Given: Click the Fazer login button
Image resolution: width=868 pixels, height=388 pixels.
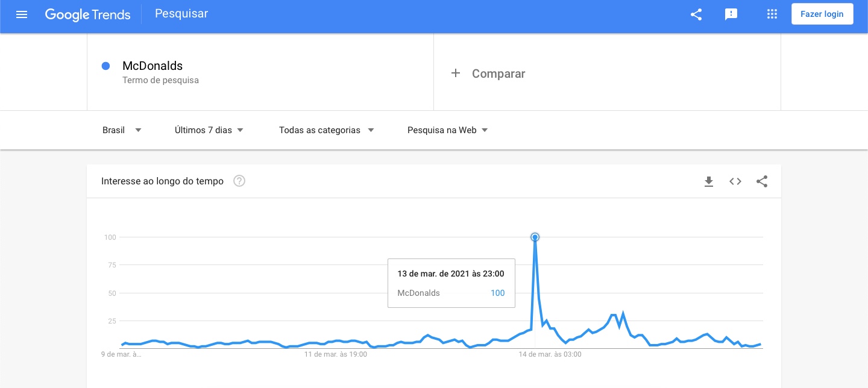Looking at the screenshot, I should pyautogui.click(x=822, y=14).
